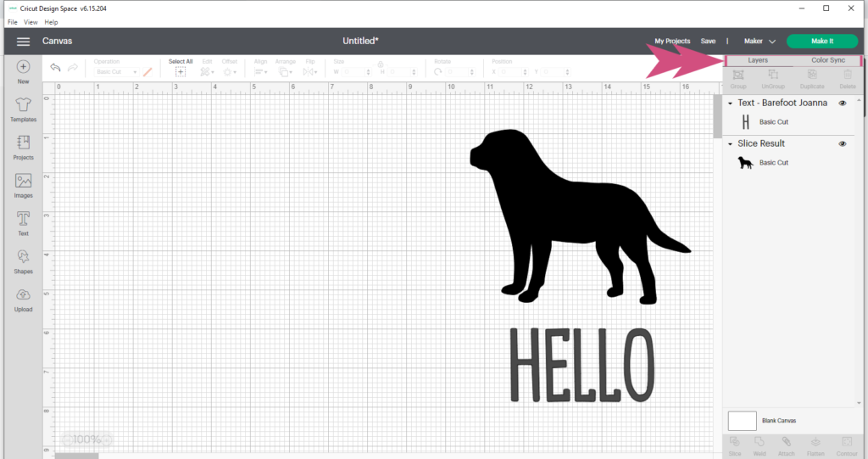This screenshot has width=868, height=459.
Task: Collapse the Slice Result layer group
Action: click(730, 144)
